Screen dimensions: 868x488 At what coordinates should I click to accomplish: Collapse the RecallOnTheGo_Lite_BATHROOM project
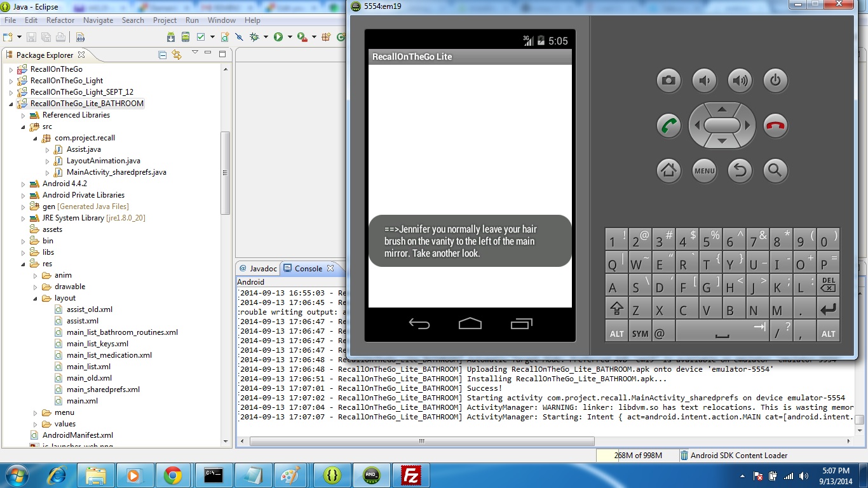11,104
